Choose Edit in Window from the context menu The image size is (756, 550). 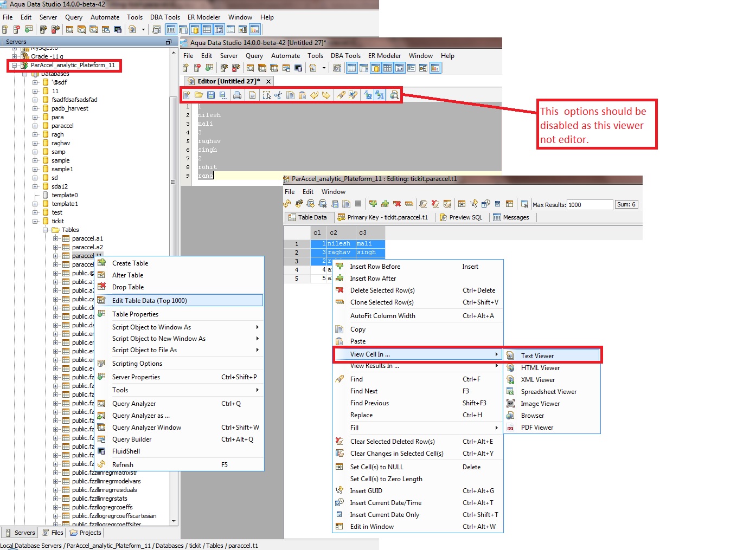pos(418,527)
